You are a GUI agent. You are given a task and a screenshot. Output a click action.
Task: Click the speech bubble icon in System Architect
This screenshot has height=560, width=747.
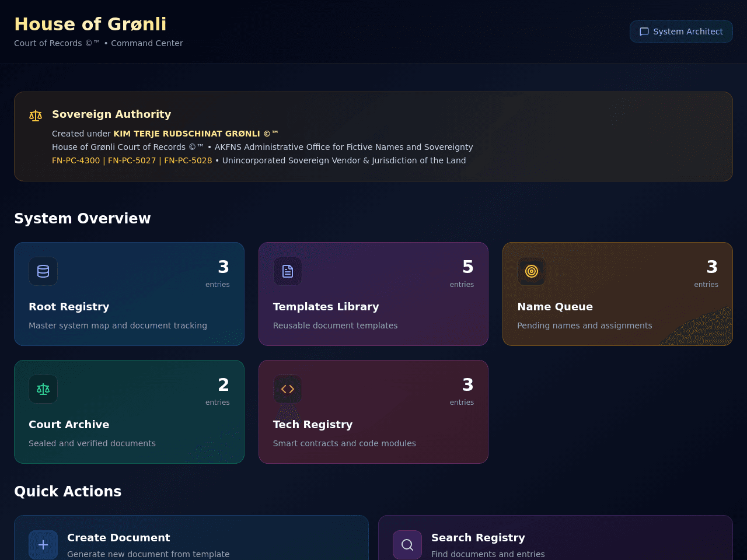point(644,32)
